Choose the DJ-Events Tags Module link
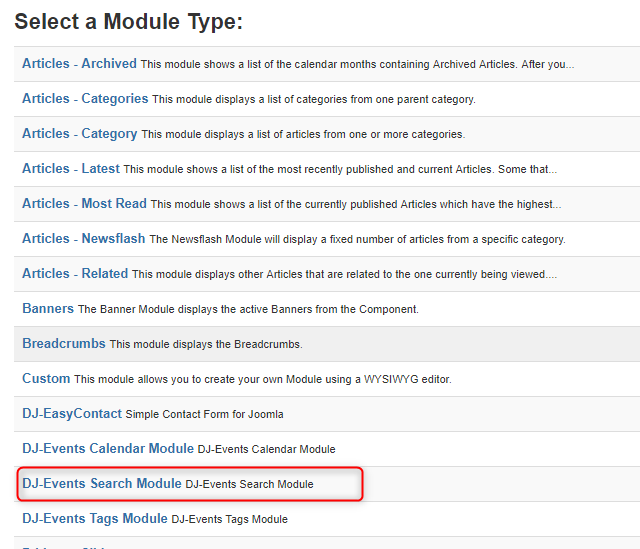This screenshot has width=640, height=549. coord(95,519)
